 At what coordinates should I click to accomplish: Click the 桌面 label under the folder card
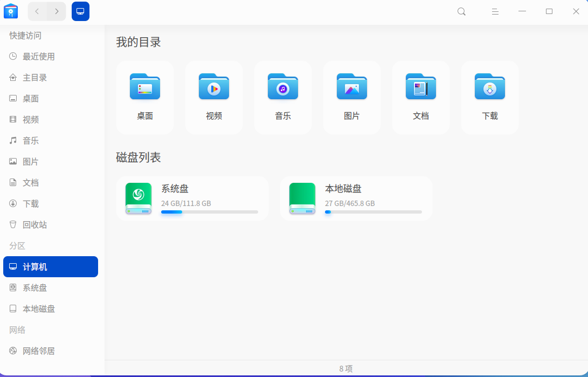click(145, 116)
